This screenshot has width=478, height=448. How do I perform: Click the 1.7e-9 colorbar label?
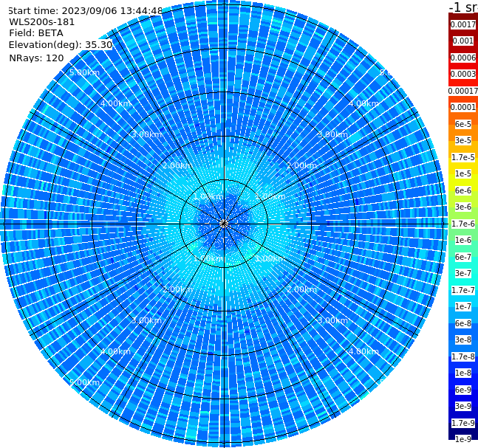pyautogui.click(x=463, y=423)
